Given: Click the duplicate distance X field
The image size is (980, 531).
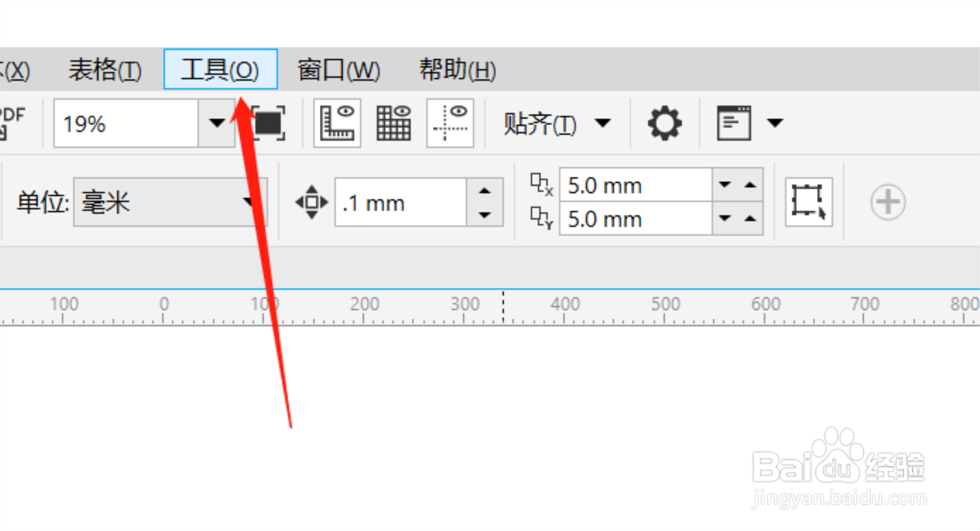Looking at the screenshot, I should click(635, 185).
